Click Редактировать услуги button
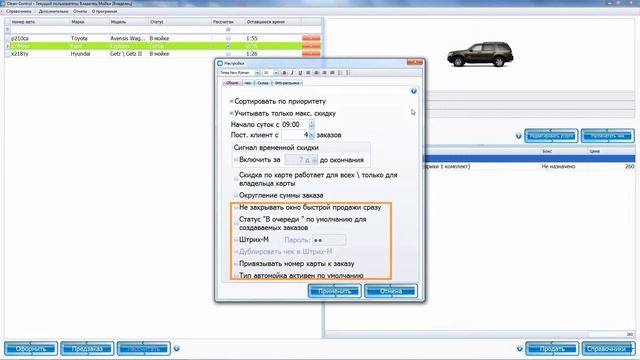The image size is (640, 360). pos(551,136)
